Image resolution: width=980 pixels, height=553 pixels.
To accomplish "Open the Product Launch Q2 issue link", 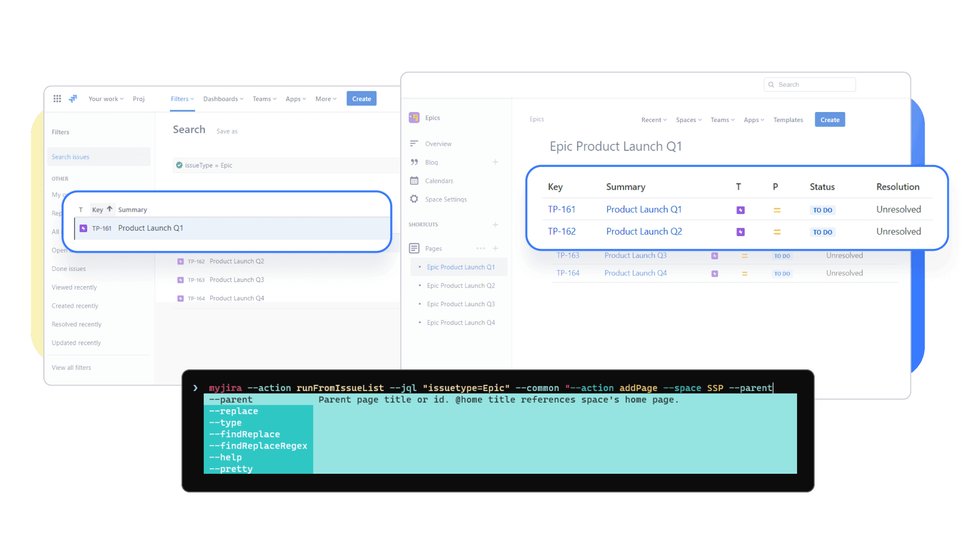I will point(644,231).
